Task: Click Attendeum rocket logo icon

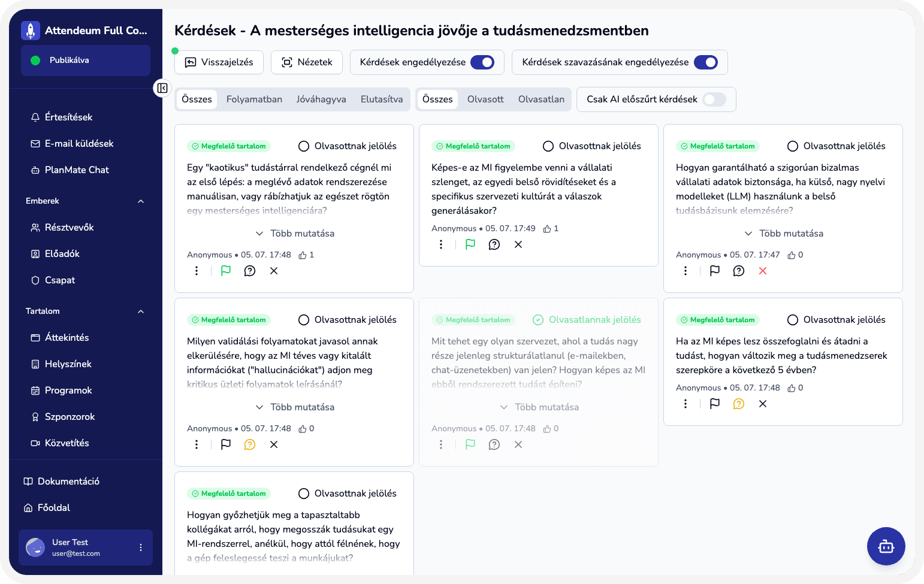Action: coord(31,31)
